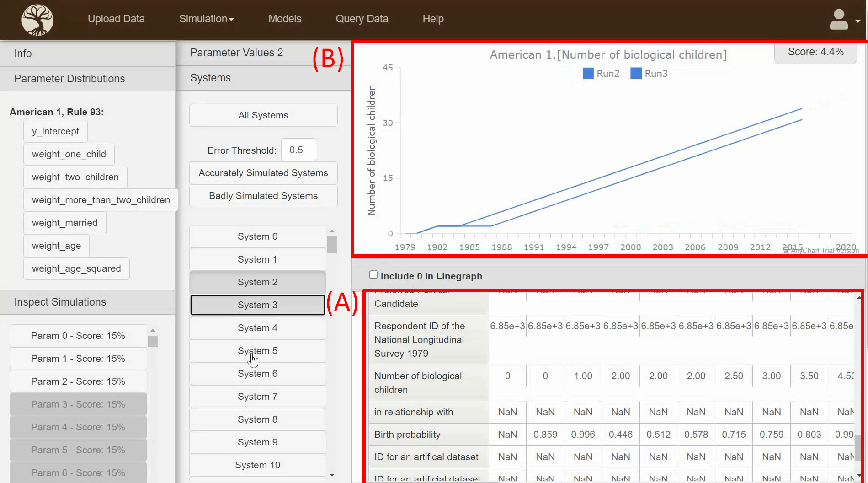The width and height of the screenshot is (868, 483).
Task: Show Badly Simulated Systems
Action: [263, 196]
